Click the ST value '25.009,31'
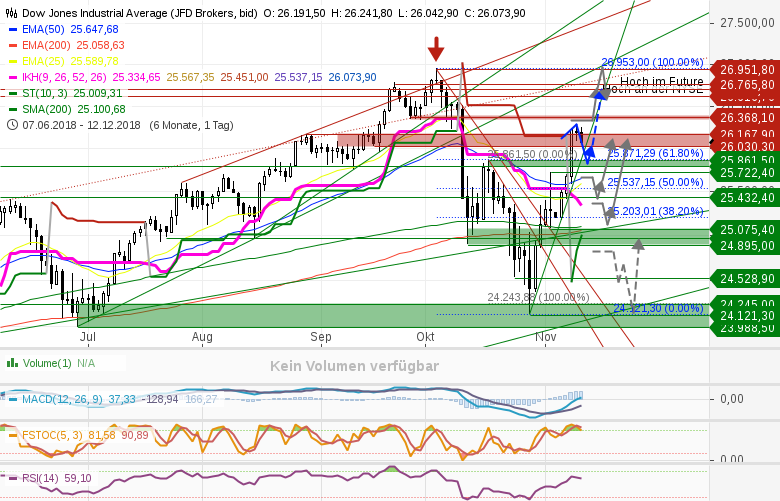Image resolution: width=780 pixels, height=501 pixels. (x=98, y=93)
